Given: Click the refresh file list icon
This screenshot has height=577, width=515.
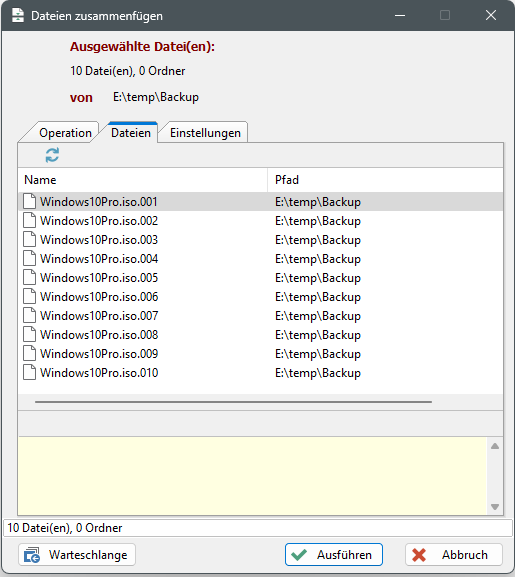Looking at the screenshot, I should click(x=52, y=155).
